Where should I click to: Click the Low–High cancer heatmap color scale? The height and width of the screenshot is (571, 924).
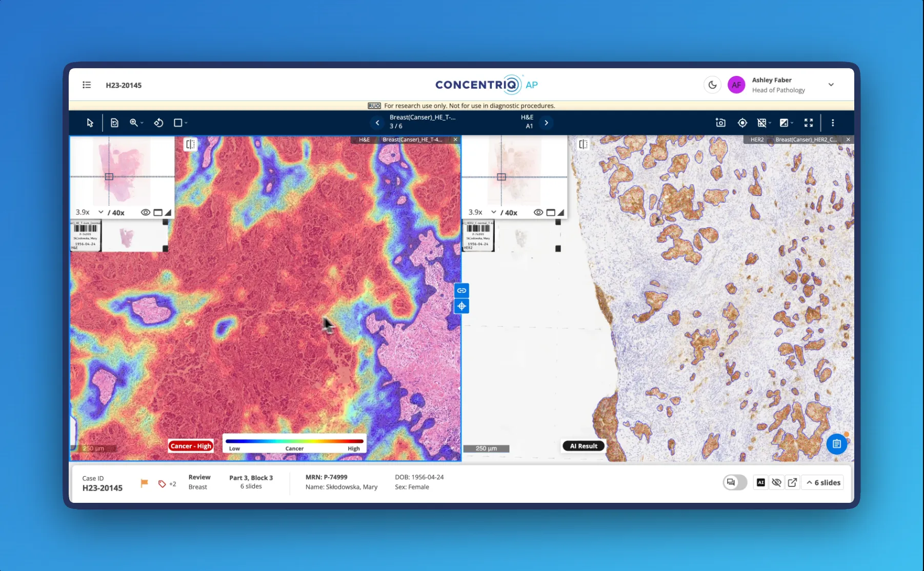(x=294, y=444)
